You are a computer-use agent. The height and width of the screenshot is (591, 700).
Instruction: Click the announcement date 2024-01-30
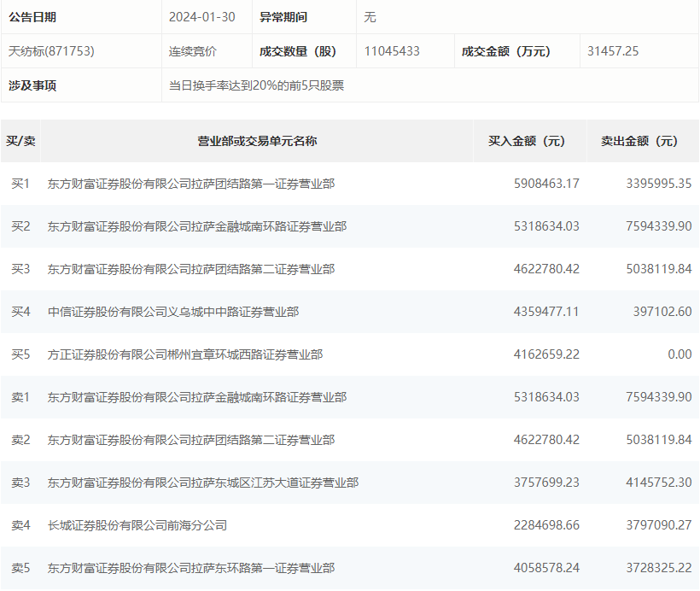(x=201, y=17)
